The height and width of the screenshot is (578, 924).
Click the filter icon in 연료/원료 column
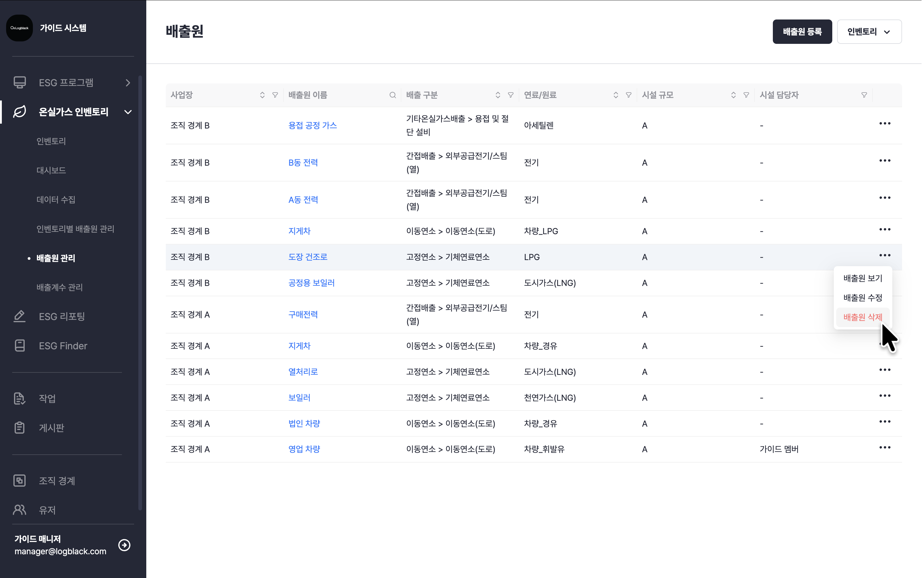628,95
